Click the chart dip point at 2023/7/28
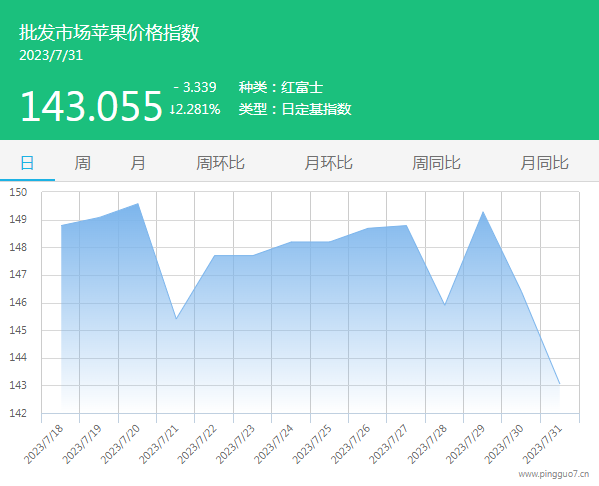 click(445, 305)
